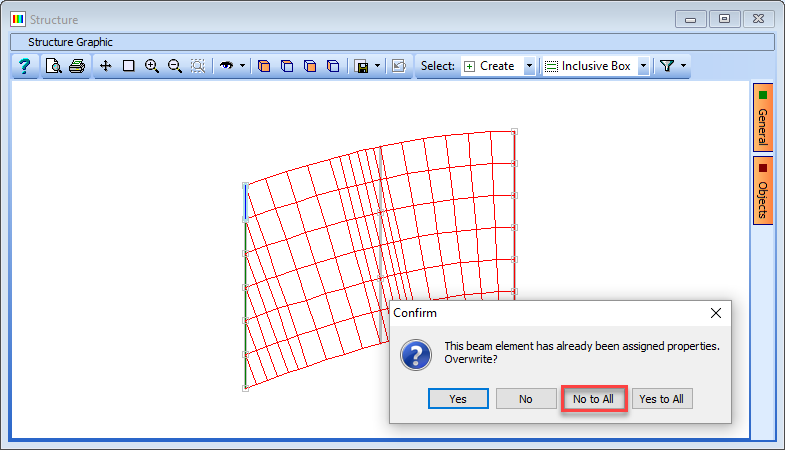The image size is (785, 450).
Task: Open the Inclusive Box combo box
Action: pos(597,66)
